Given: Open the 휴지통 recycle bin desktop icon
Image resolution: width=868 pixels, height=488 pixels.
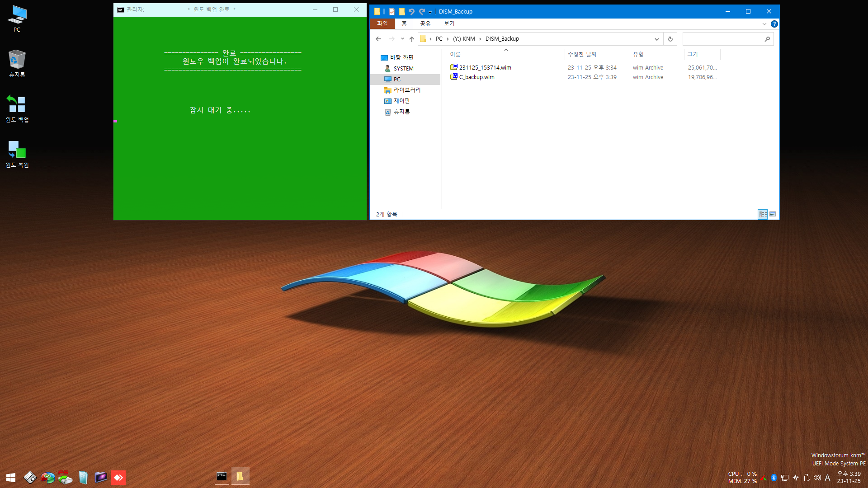Looking at the screenshot, I should (x=17, y=63).
